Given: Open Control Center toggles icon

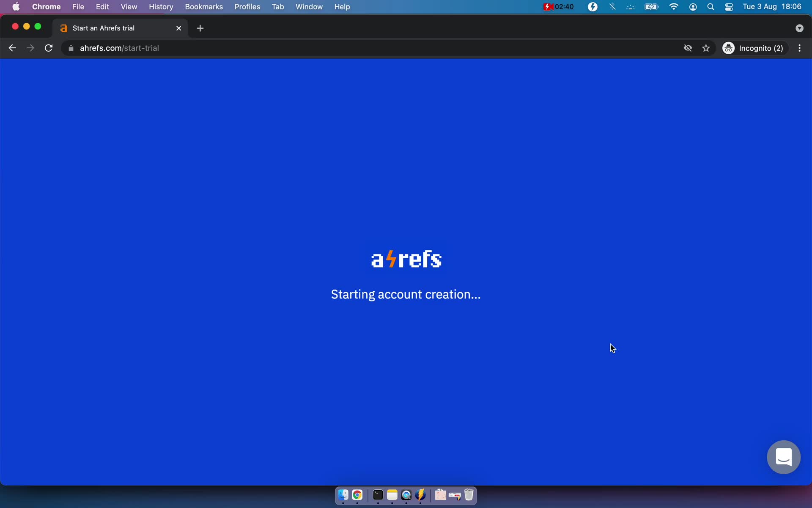Looking at the screenshot, I should 729,7.
